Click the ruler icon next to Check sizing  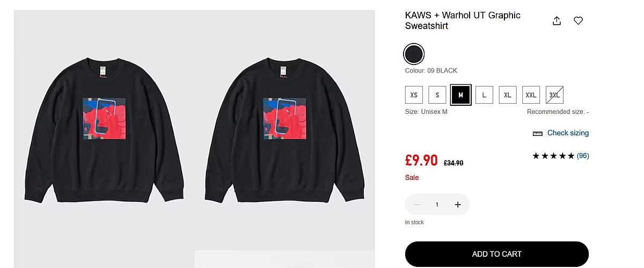[x=538, y=133]
